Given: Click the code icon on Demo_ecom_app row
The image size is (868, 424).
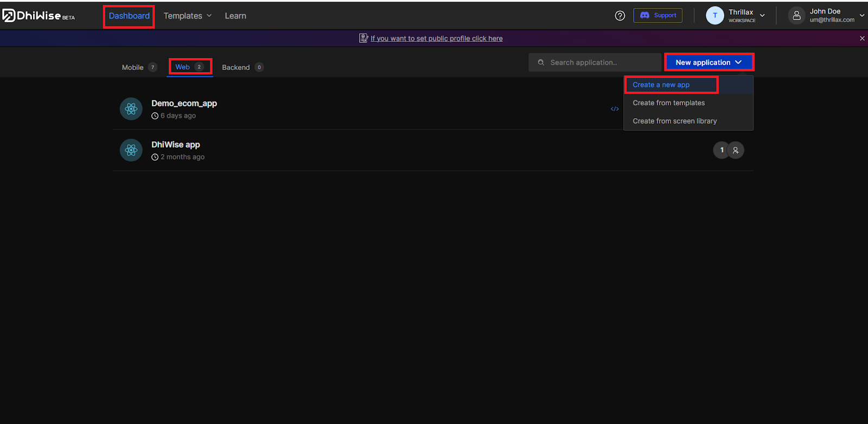Looking at the screenshot, I should 615,109.
